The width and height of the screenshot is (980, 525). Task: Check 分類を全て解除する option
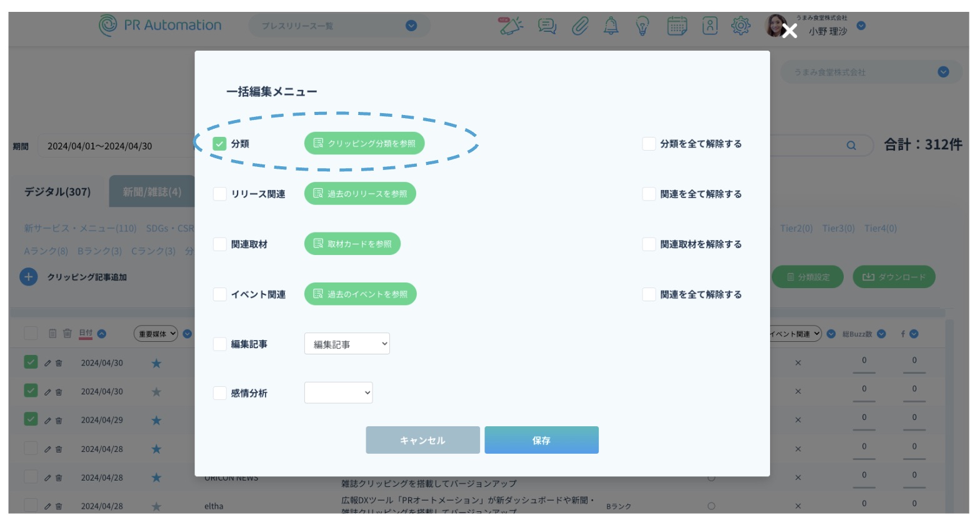point(649,144)
